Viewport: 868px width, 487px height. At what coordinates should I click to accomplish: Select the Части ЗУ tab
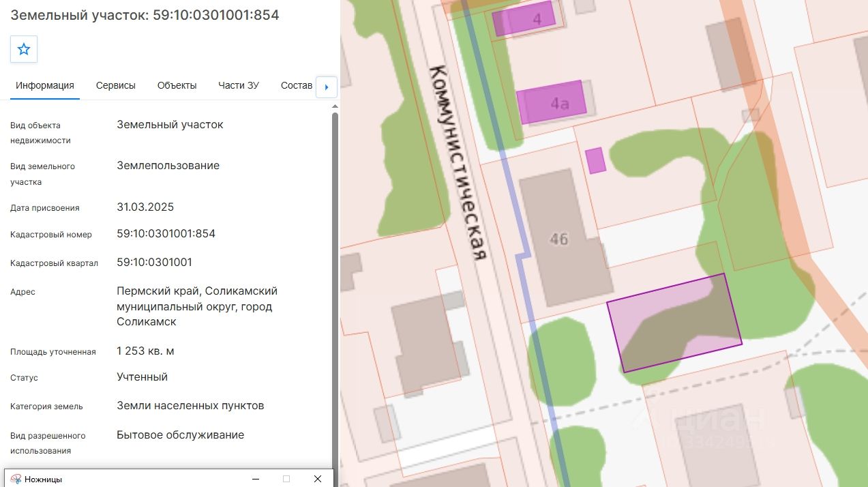pyautogui.click(x=239, y=86)
